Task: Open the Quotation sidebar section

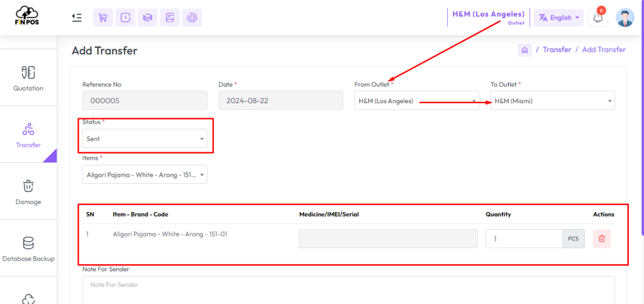Action: 28,78
